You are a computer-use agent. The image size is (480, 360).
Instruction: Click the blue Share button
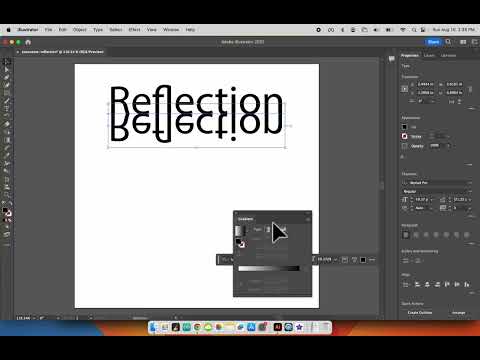point(433,42)
